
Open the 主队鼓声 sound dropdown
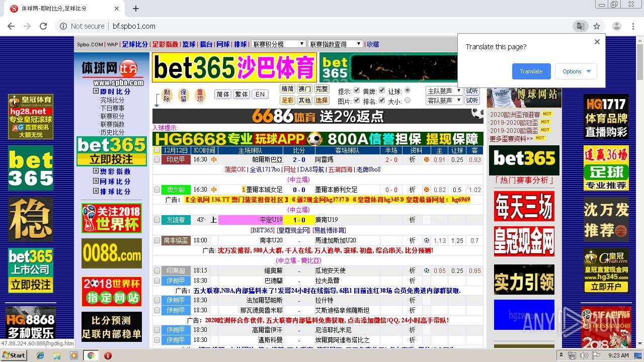pyautogui.click(x=444, y=91)
